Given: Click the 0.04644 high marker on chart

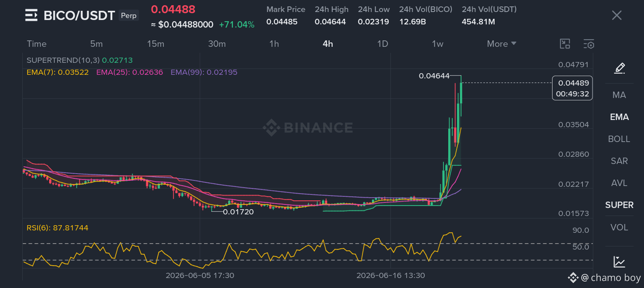Looking at the screenshot, I should click(x=434, y=76).
